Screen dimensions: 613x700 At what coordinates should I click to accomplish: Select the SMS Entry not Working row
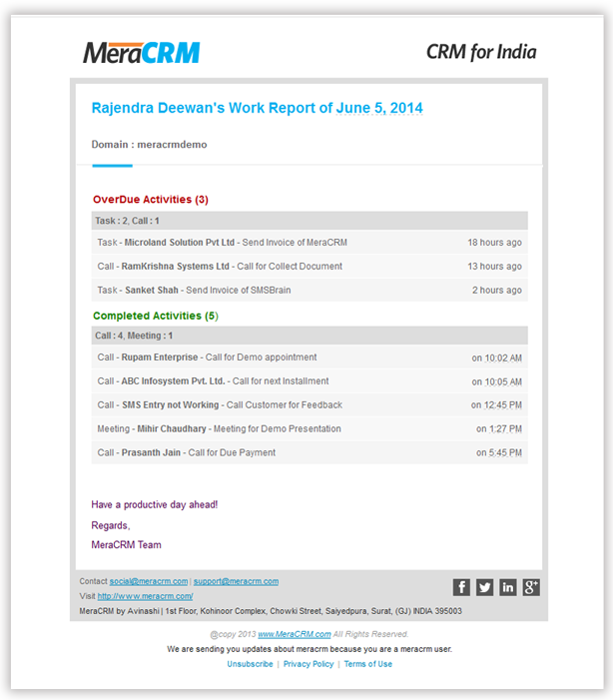point(309,404)
